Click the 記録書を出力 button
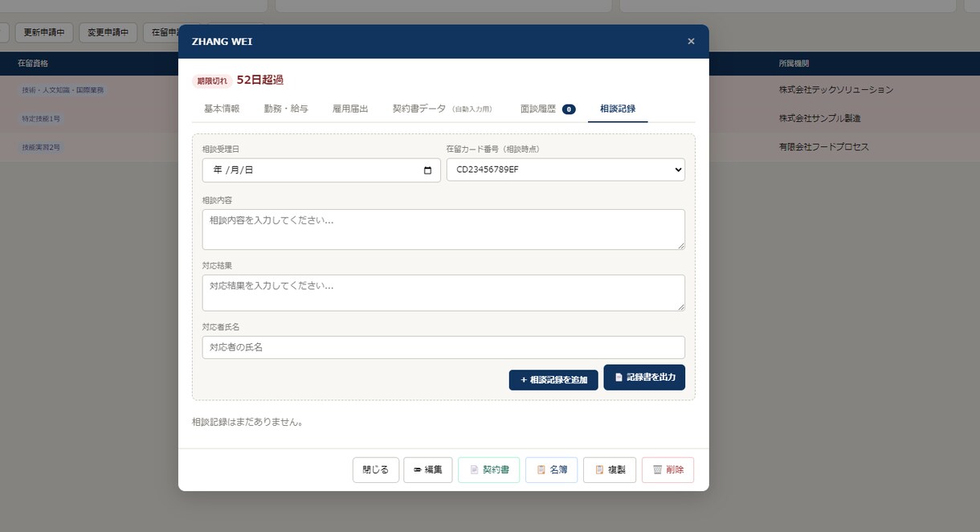The image size is (980, 532). pos(644,377)
